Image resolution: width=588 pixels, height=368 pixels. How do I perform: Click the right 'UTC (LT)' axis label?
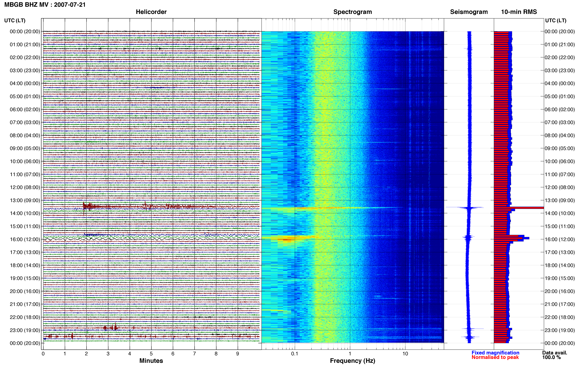click(556, 20)
